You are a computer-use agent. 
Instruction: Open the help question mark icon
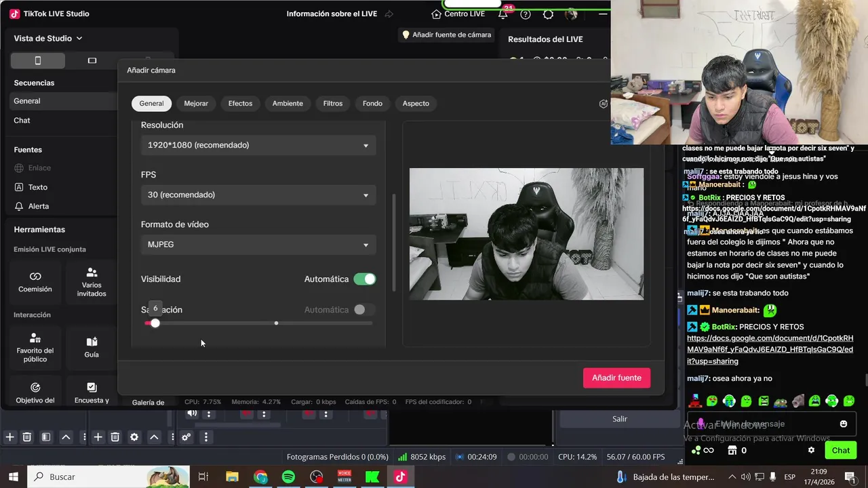pos(526,14)
